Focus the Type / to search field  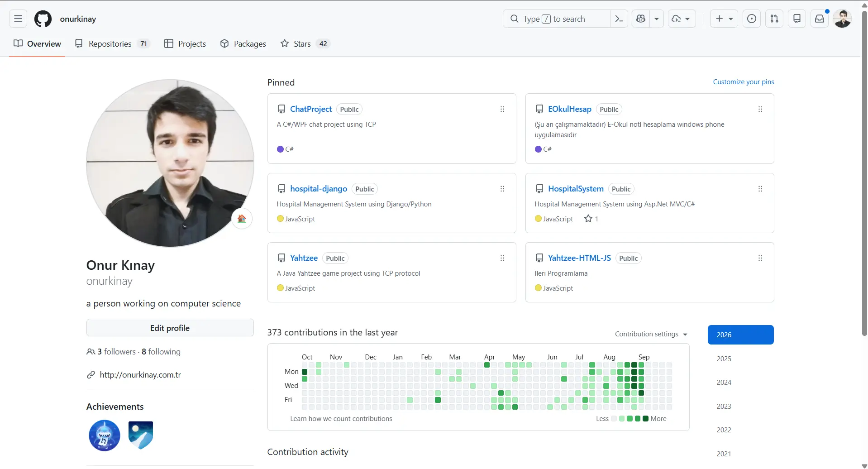point(557,19)
